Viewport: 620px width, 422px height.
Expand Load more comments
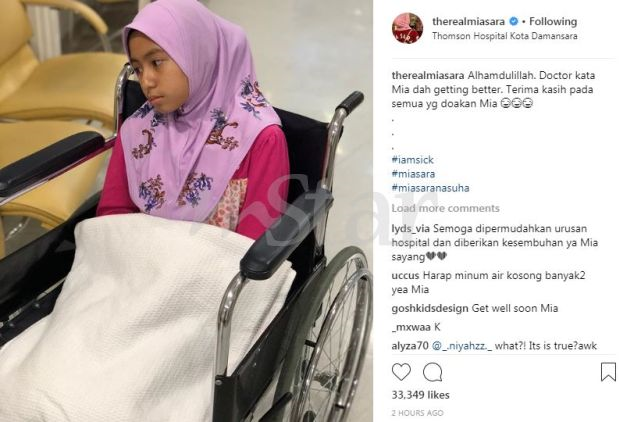coord(445,208)
